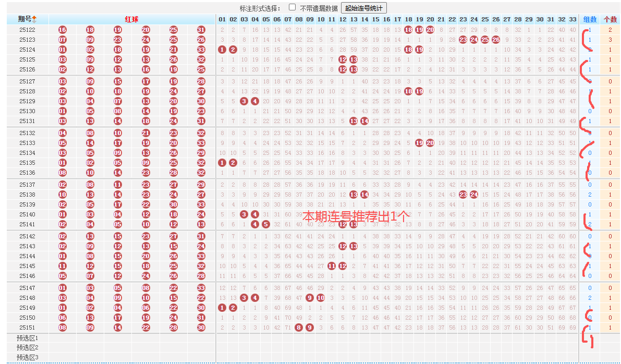Viewport: 621px width, 364px height.
Task: Click column header 07
Action: tap(288, 19)
